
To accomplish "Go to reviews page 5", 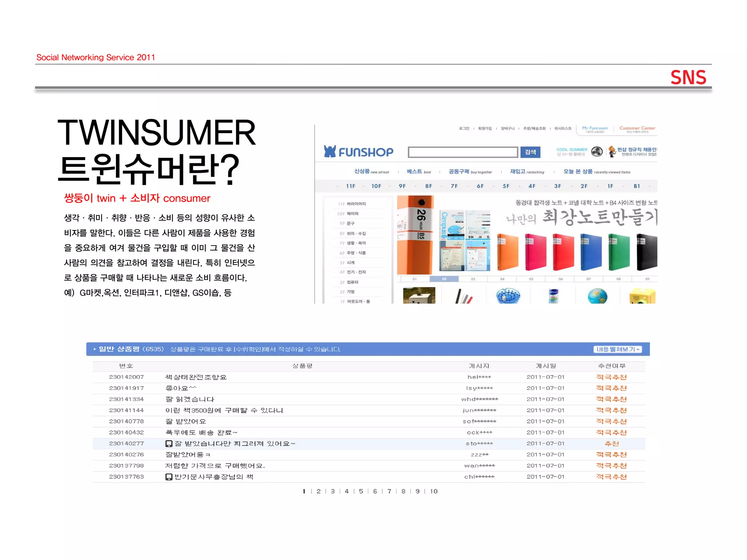I will click(x=361, y=491).
